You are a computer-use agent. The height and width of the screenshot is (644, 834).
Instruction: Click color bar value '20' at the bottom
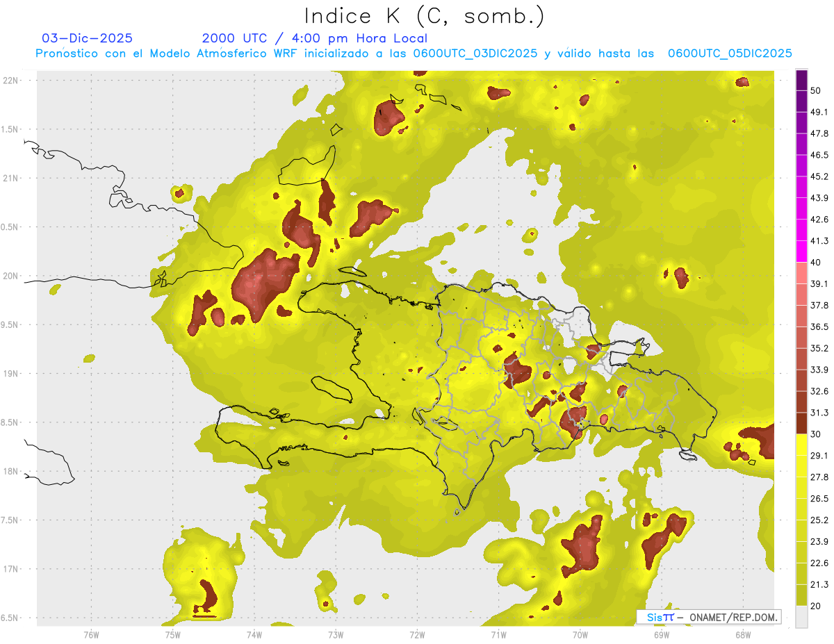click(816, 606)
